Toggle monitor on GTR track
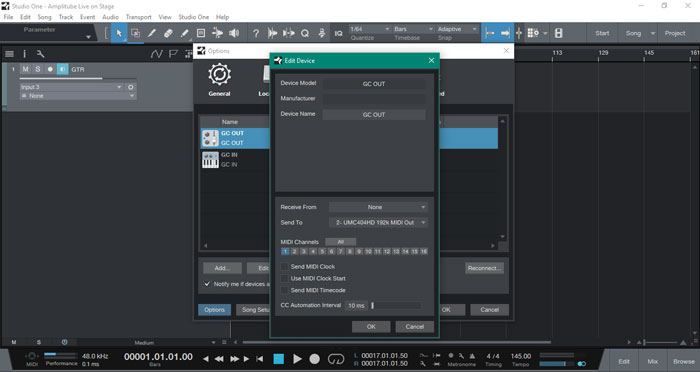This screenshot has width=700, height=372. (x=62, y=69)
